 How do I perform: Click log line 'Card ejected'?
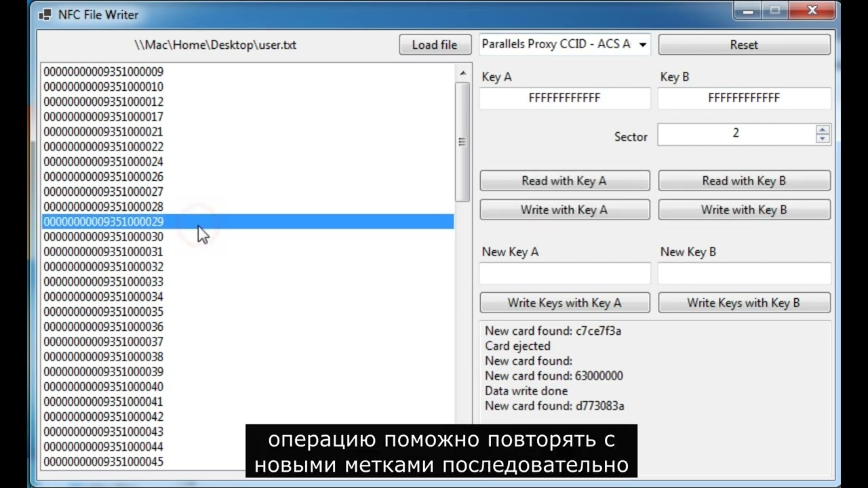coord(517,346)
